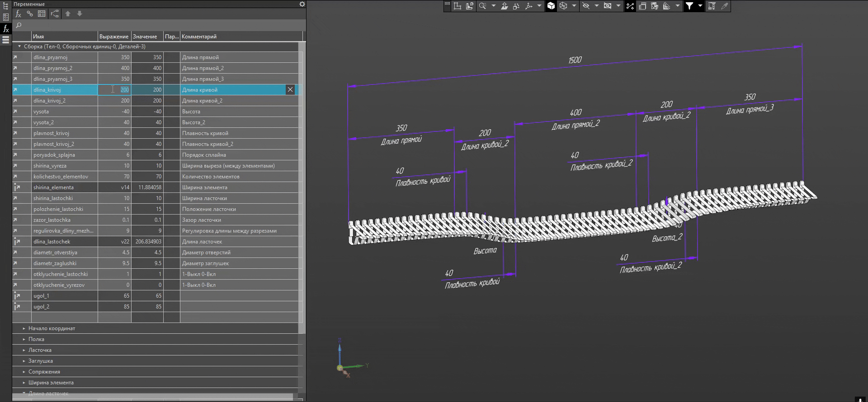The width and height of the screenshot is (868, 402).
Task: Click the Выражение column header
Action: tap(114, 37)
